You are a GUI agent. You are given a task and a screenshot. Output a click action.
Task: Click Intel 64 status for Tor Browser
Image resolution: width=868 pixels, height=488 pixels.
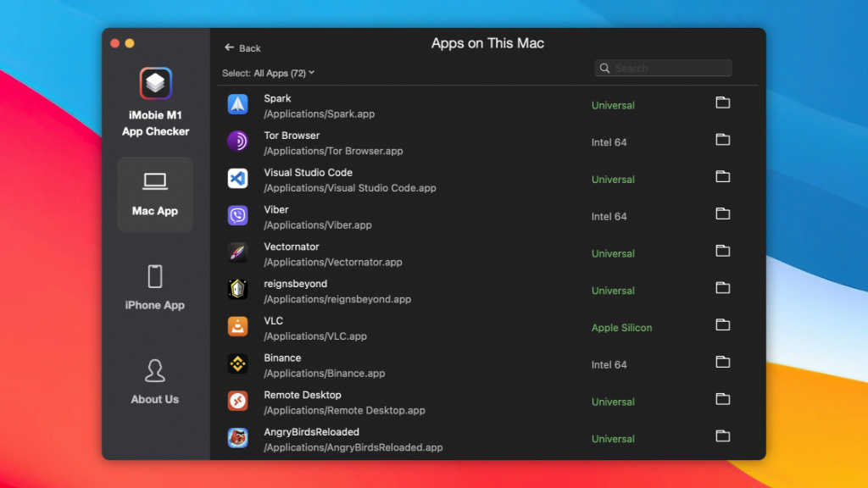point(609,142)
